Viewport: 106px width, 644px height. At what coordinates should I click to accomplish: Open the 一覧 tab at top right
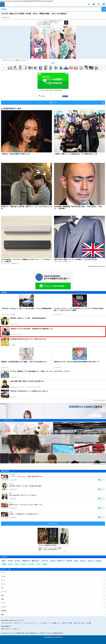pos(104,9)
